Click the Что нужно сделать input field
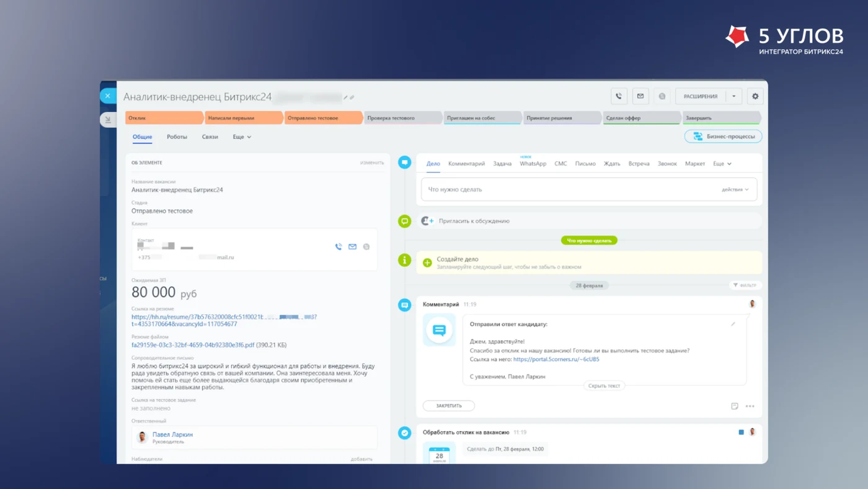Screen dimensions: 868x489 (589, 189)
